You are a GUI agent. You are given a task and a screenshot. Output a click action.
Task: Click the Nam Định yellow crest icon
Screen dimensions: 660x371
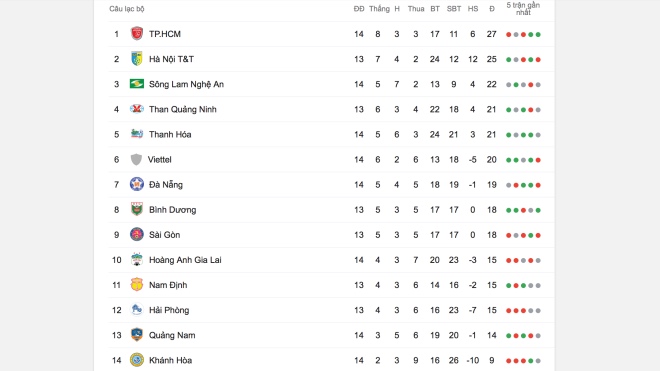click(x=137, y=285)
